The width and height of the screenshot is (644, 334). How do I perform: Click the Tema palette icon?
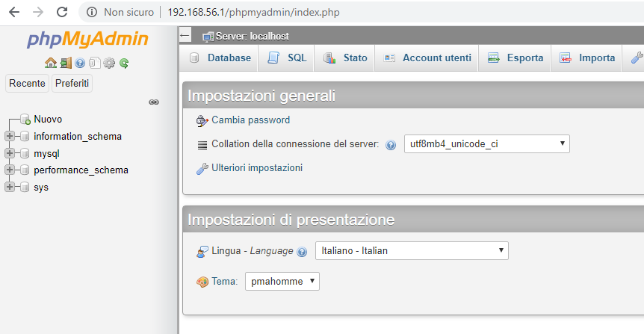[202, 282]
